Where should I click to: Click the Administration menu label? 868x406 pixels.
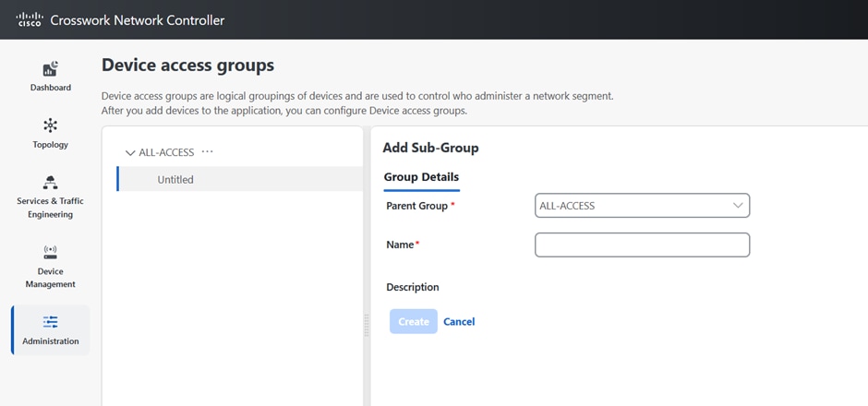[51, 341]
